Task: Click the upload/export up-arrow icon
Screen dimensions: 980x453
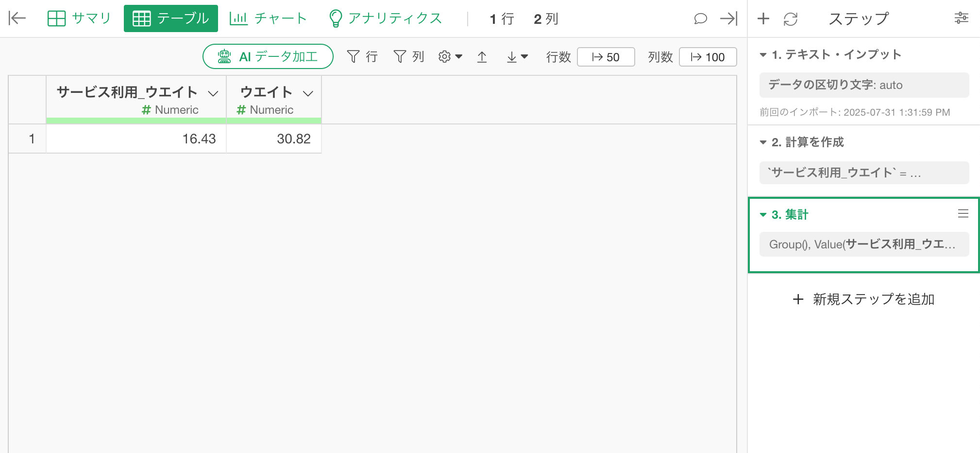Action: click(482, 57)
